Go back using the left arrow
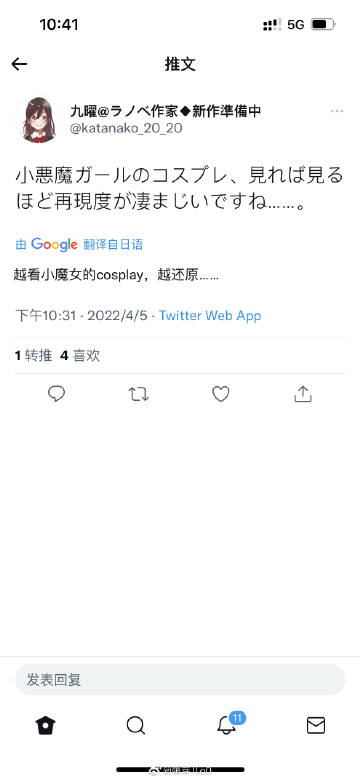This screenshot has height=779, width=360. 19,64
